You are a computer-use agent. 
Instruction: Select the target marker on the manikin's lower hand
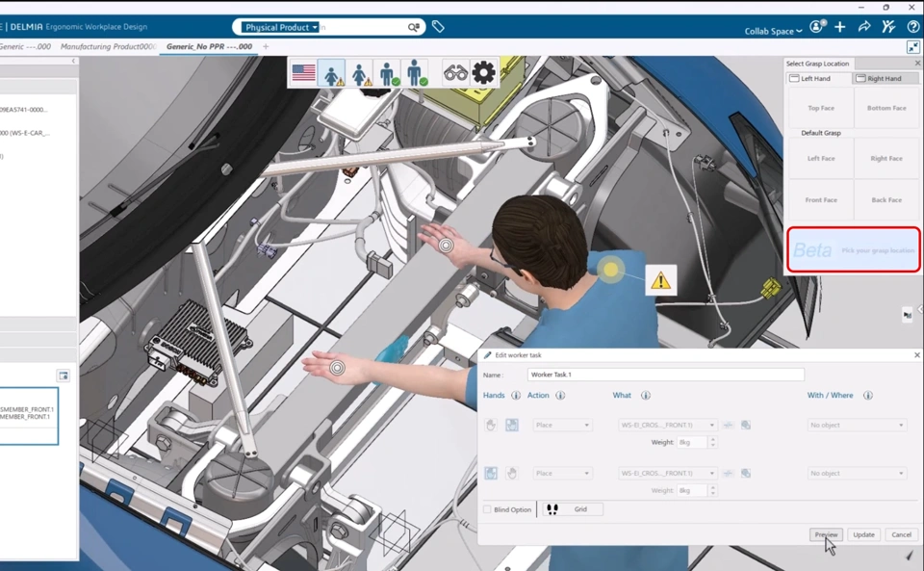pyautogui.click(x=337, y=368)
